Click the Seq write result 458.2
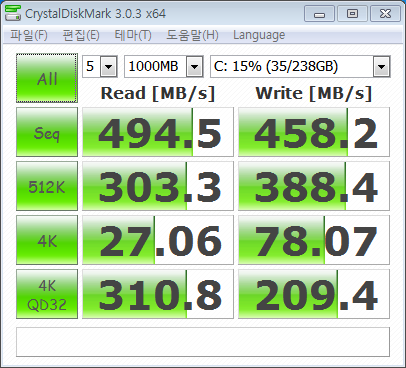Viewport: 406px width, 368px height. pos(314,132)
